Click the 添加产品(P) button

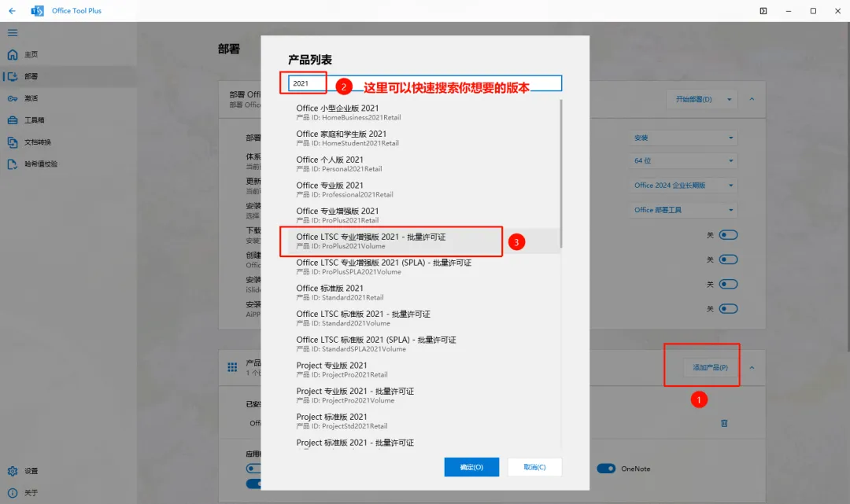710,367
